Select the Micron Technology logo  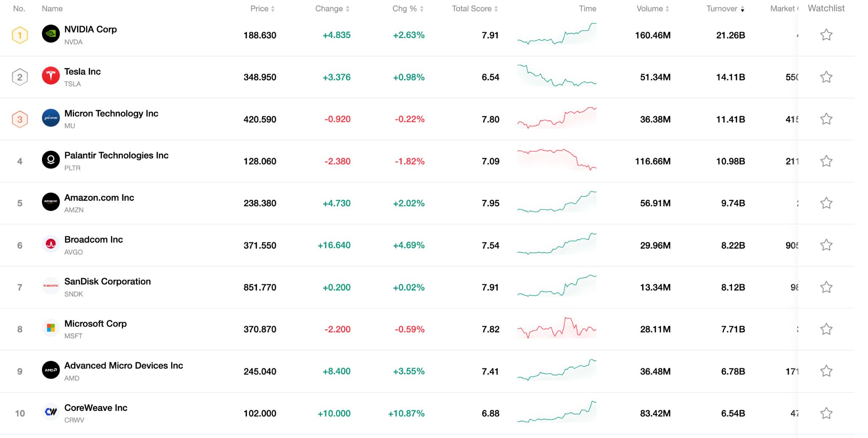click(x=50, y=119)
